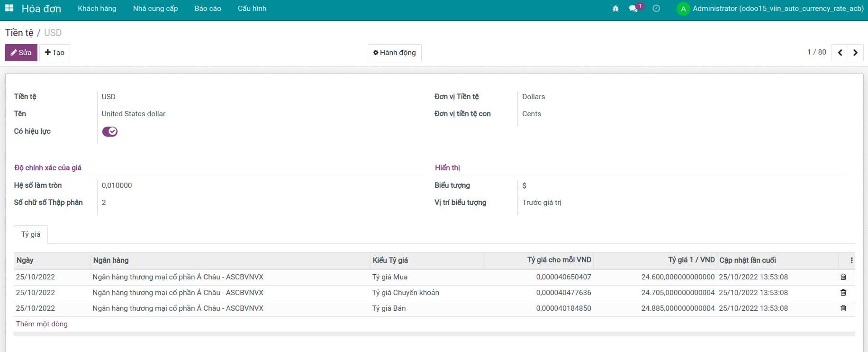Open the conversations message icon
The image size is (868, 352).
pos(633,9)
